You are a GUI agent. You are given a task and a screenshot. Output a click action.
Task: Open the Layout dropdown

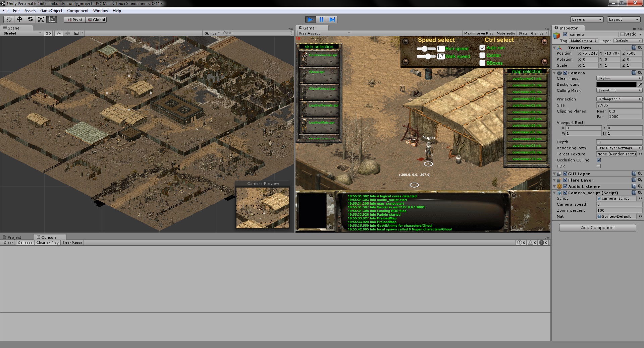[x=624, y=19]
